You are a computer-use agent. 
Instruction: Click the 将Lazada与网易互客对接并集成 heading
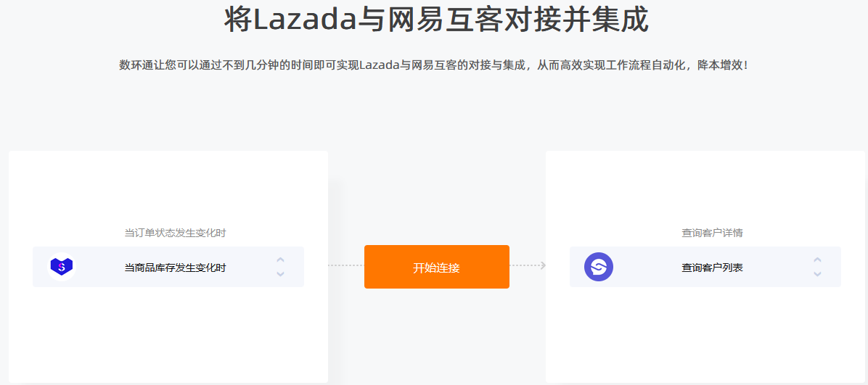(435, 20)
